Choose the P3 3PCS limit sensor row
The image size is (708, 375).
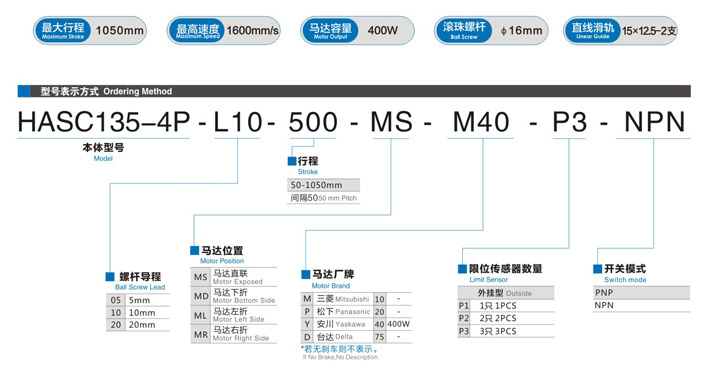pos(506,331)
